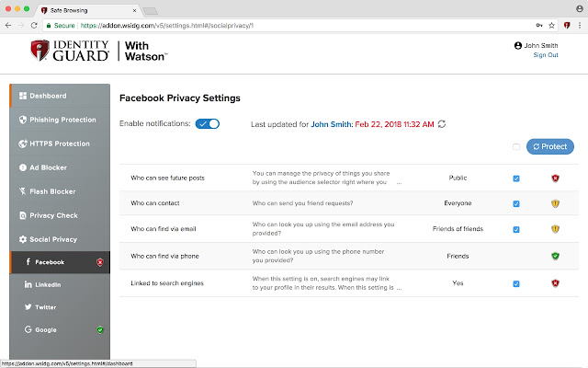Open the Dashboard sidebar item
This screenshot has width=588, height=368.
[57, 96]
